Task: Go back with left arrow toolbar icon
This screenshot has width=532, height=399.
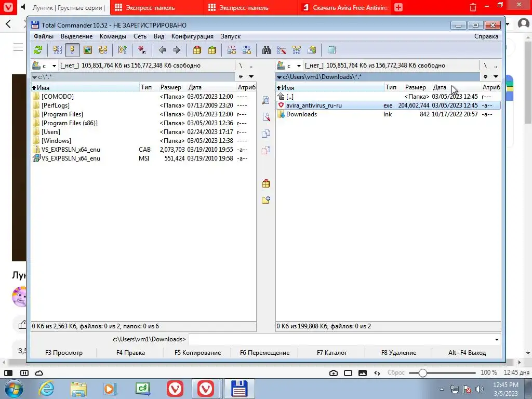Action: pyautogui.click(x=162, y=50)
